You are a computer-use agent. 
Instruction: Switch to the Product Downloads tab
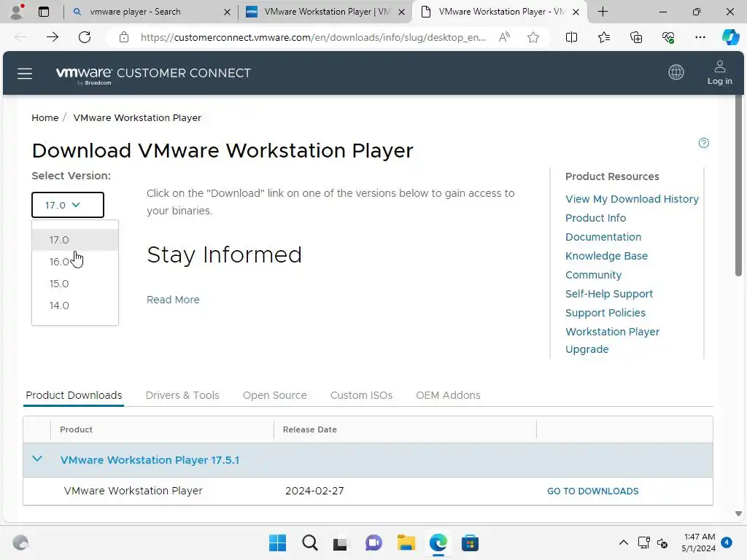[74, 395]
